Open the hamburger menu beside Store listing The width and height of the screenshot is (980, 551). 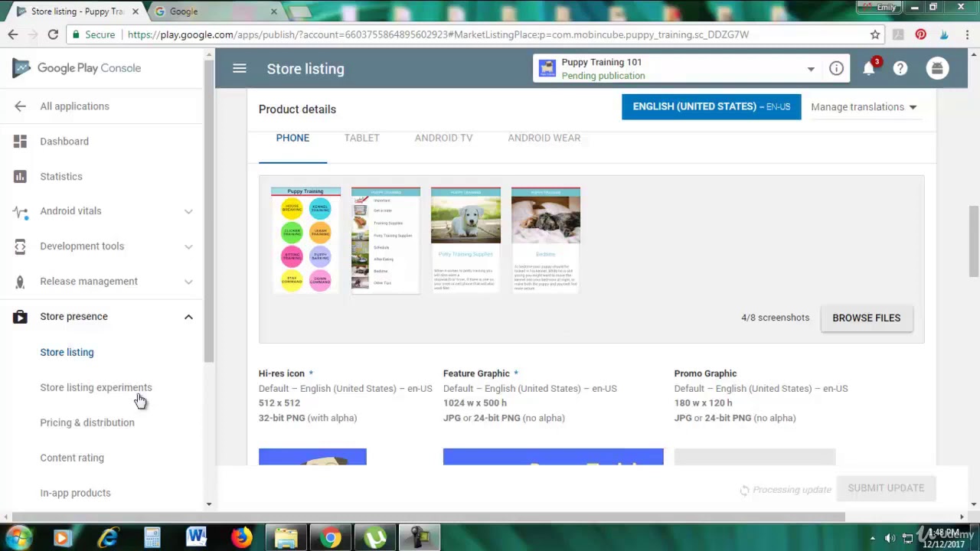[x=240, y=69]
